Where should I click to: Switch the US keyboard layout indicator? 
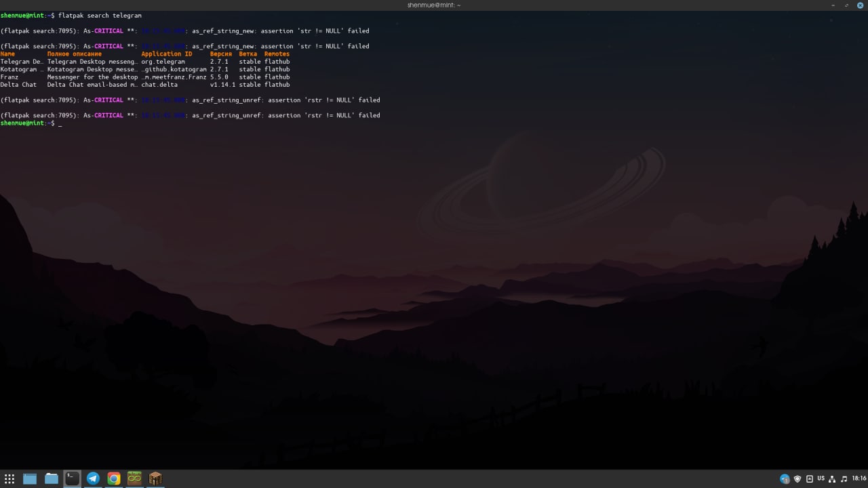pos(821,479)
